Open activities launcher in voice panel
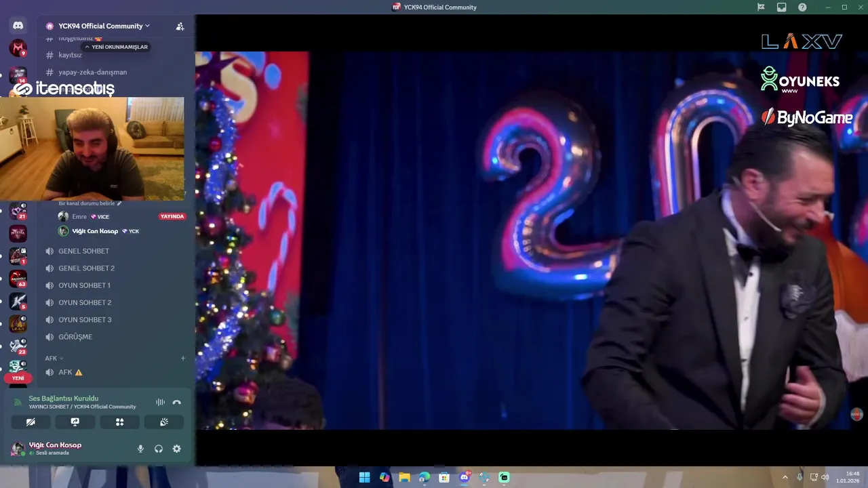 (119, 422)
